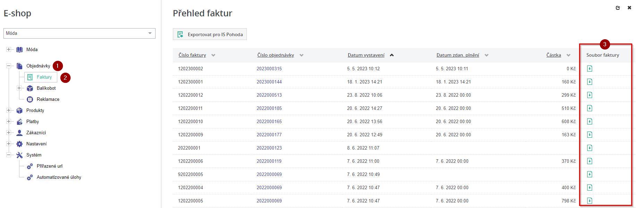Click the refresh icon at top right
The height and width of the screenshot is (208, 644).
(618, 8)
